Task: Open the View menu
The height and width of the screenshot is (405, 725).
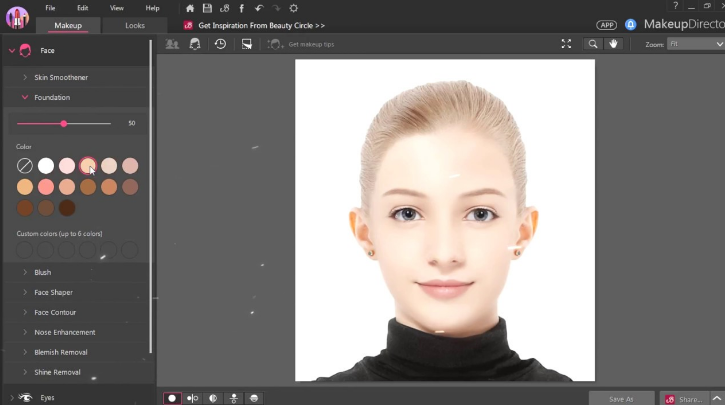Action: (117, 8)
